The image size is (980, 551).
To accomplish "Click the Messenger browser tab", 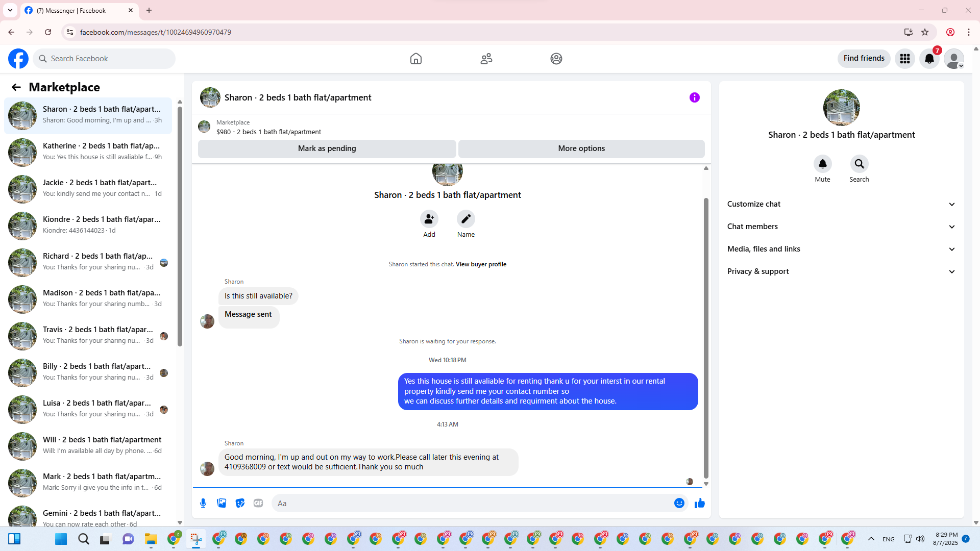I will point(79,10).
